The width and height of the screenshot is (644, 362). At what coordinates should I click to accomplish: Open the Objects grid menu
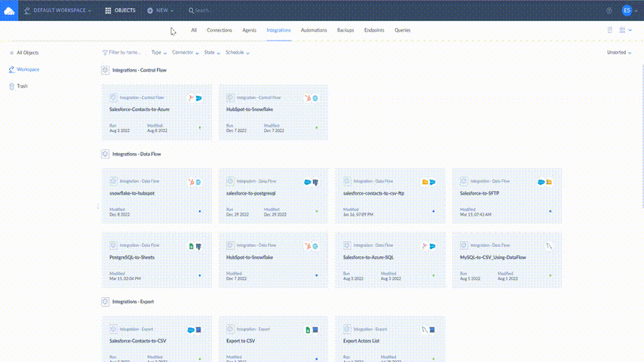120,11
